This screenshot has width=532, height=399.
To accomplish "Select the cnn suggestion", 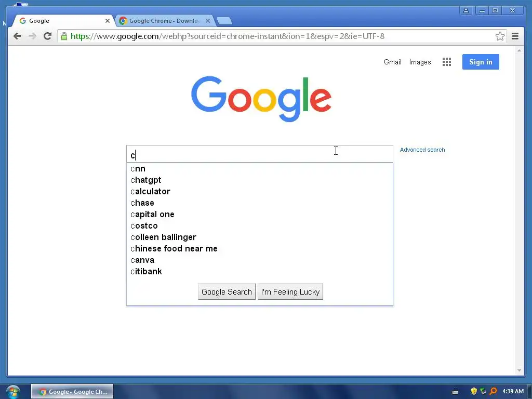I will [260, 169].
